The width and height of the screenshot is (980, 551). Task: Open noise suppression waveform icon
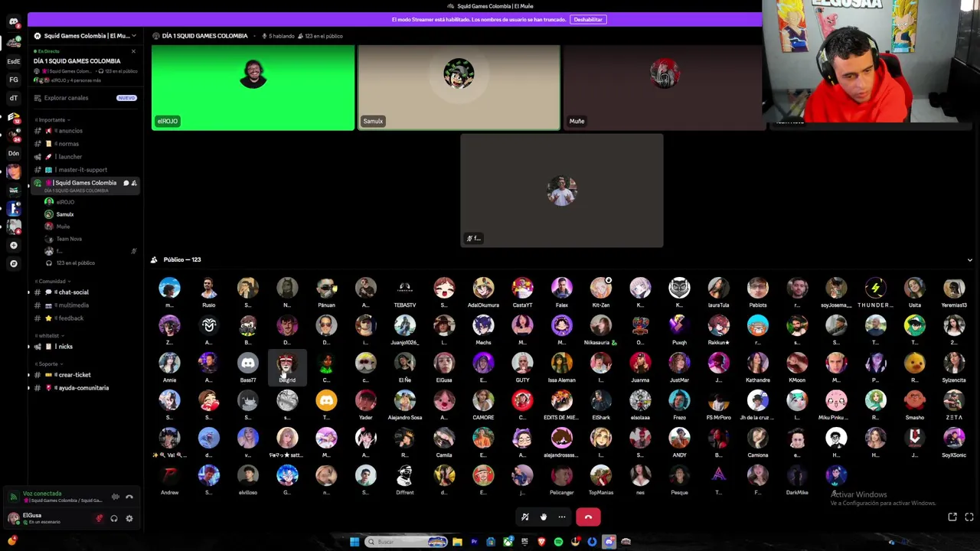coord(115,497)
